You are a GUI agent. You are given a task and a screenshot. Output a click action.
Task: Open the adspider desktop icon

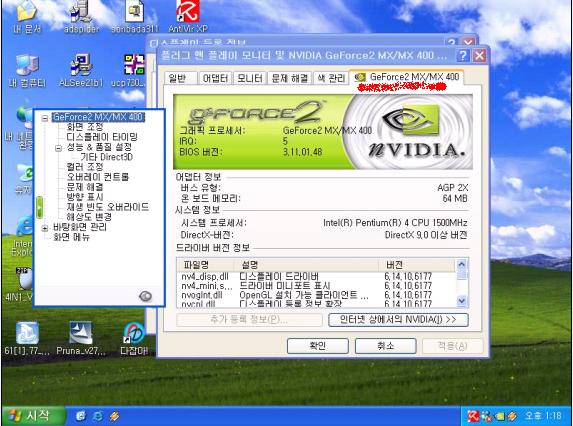click(x=81, y=16)
